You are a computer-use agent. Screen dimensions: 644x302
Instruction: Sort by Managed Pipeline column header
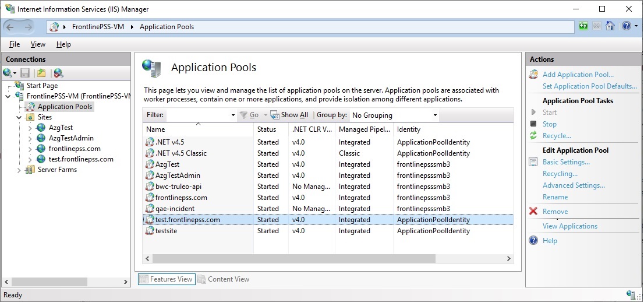pyautogui.click(x=364, y=129)
